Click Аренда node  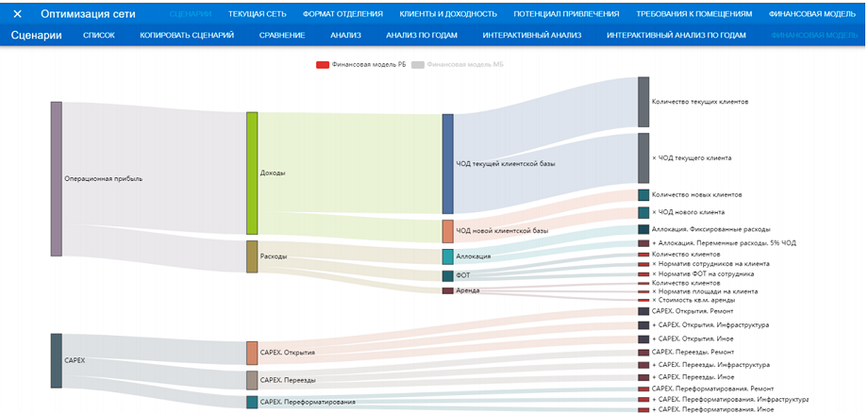click(448, 290)
